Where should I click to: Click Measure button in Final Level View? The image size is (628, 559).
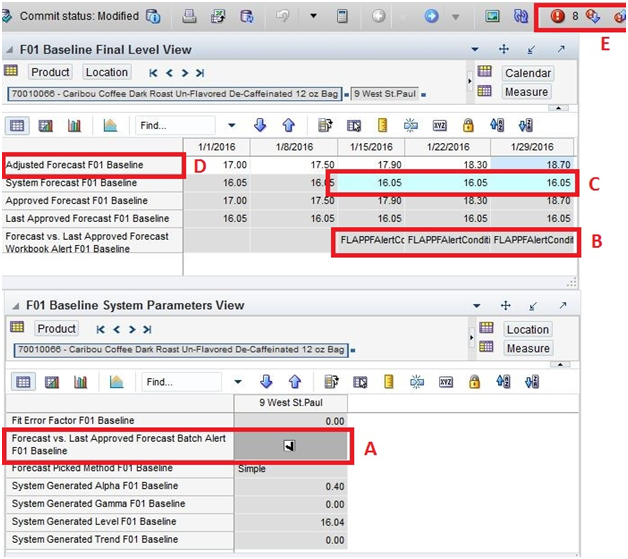526,92
